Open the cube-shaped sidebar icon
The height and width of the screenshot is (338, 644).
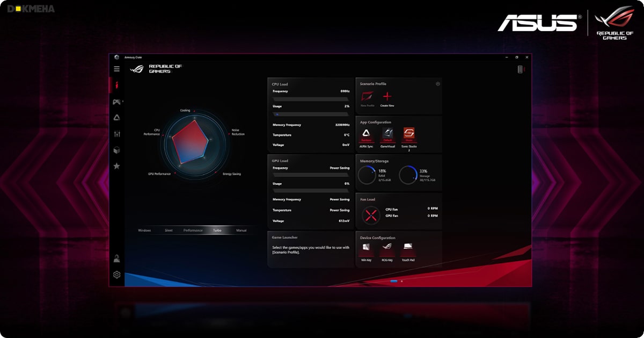tap(116, 150)
